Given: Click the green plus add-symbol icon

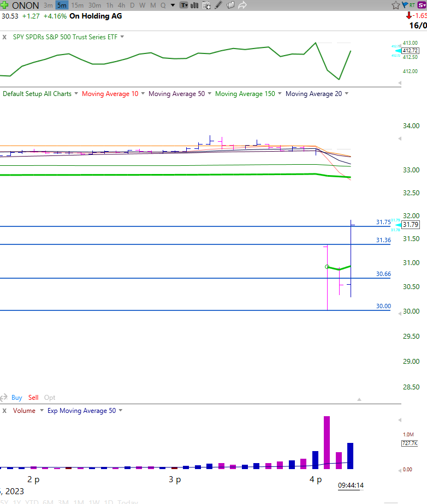Looking at the screenshot, I should coord(4,5).
